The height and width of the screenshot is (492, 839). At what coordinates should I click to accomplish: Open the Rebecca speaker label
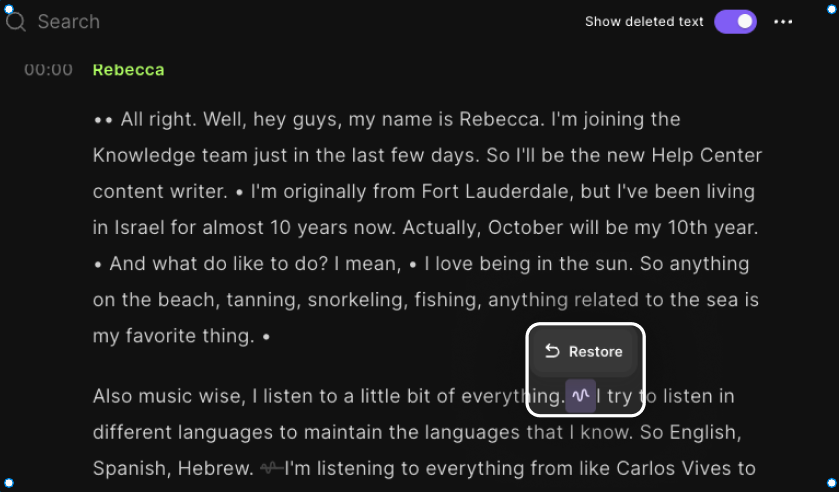click(128, 70)
